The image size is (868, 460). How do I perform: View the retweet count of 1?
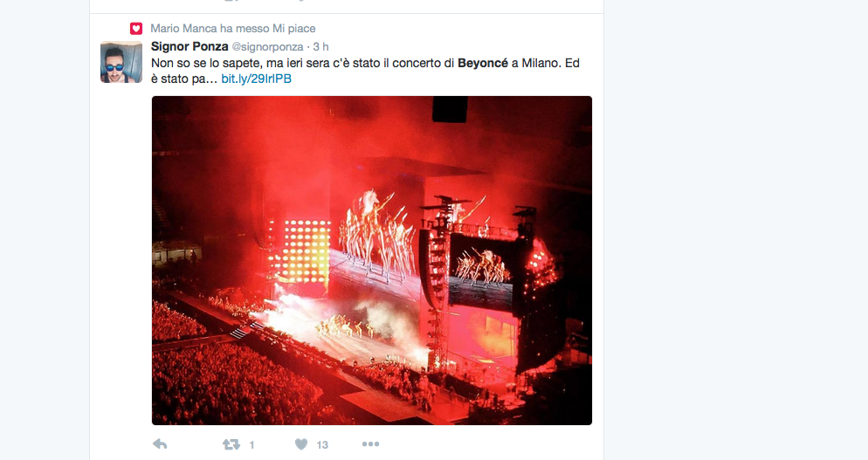point(251,445)
